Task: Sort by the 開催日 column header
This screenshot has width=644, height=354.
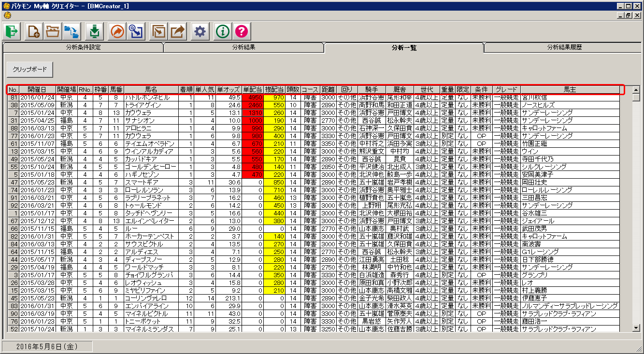Action: coord(37,89)
